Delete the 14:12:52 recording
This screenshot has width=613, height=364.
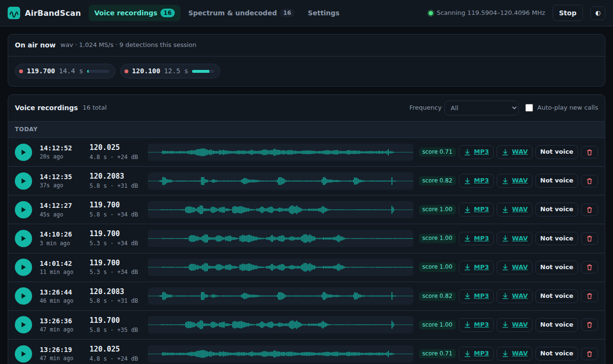[x=590, y=152]
